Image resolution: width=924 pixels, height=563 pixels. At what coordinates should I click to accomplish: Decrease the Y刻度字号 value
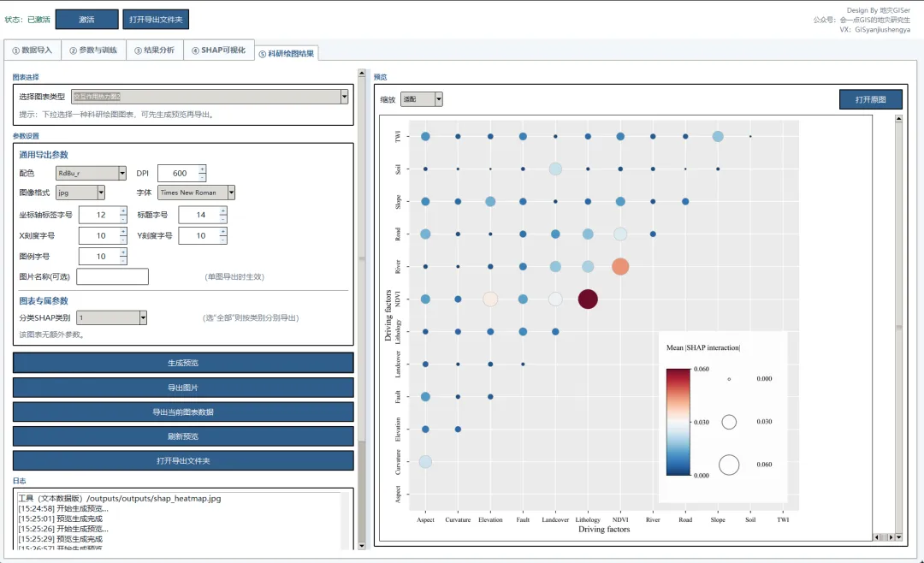tap(222, 240)
